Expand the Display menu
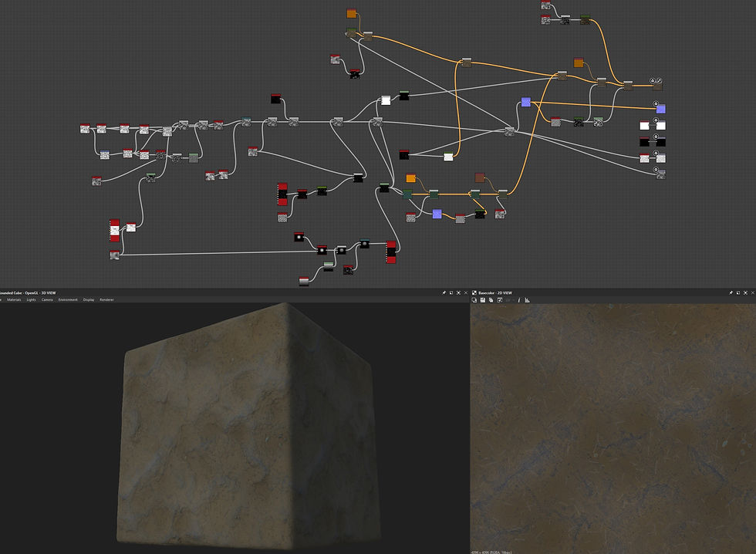This screenshot has height=554, width=756. point(89,300)
